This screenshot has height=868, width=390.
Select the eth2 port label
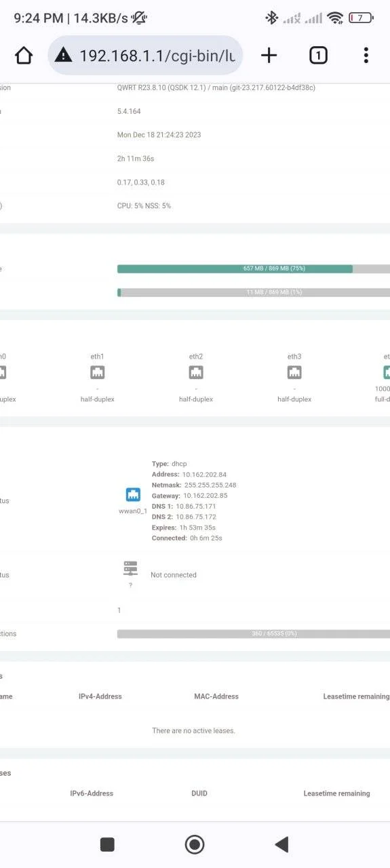[196, 357]
